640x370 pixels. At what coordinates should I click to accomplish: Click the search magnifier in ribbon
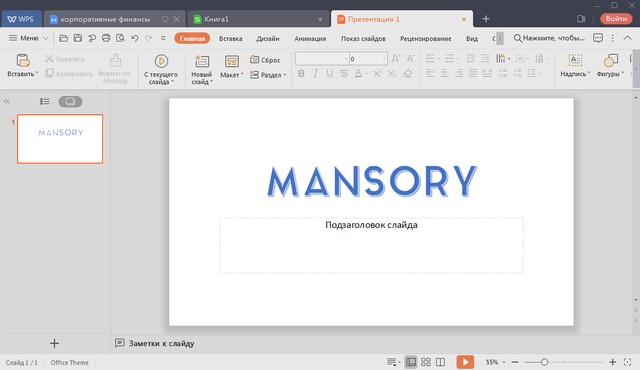click(518, 38)
